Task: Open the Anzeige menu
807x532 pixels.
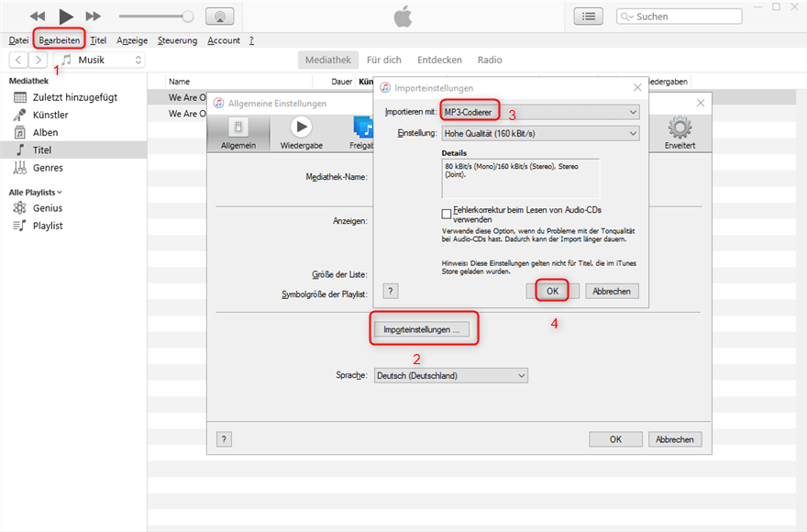Action: click(x=132, y=40)
